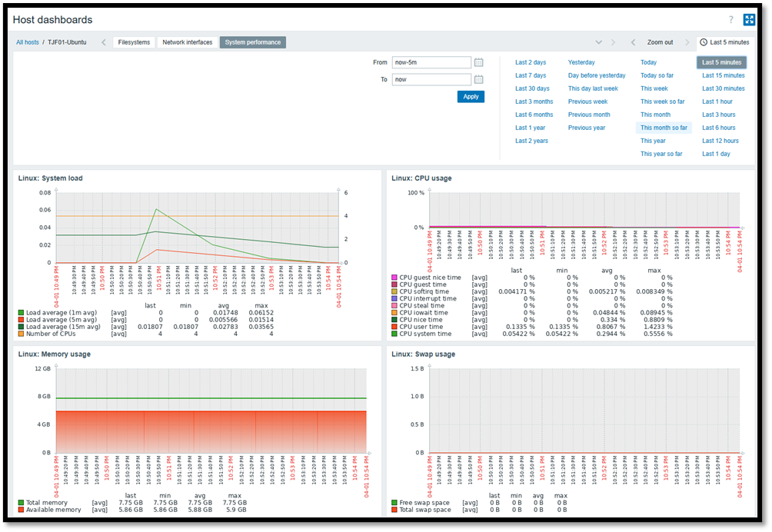This screenshot has height=532, width=772.
Task: Go to All hosts breadcrumb link
Action: pyautogui.click(x=28, y=42)
